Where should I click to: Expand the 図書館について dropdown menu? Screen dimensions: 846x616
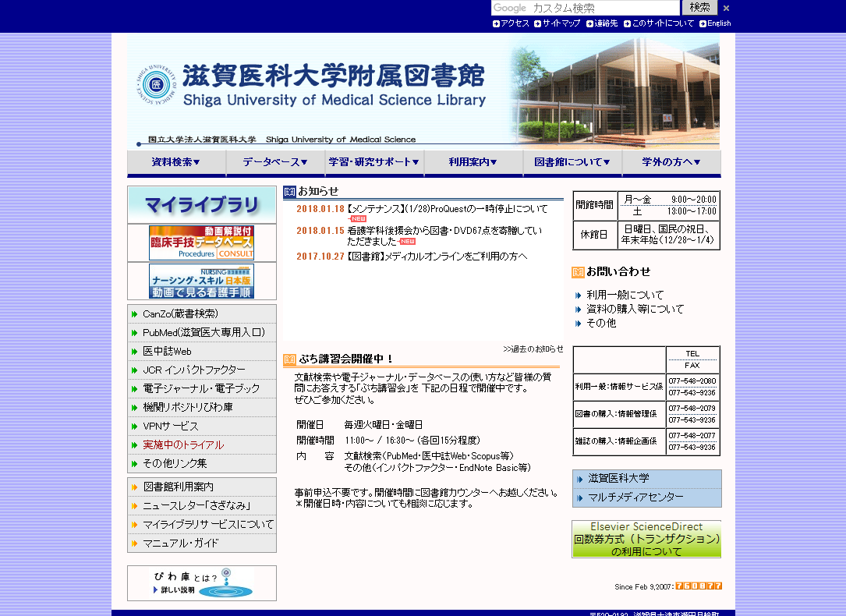pos(572,162)
